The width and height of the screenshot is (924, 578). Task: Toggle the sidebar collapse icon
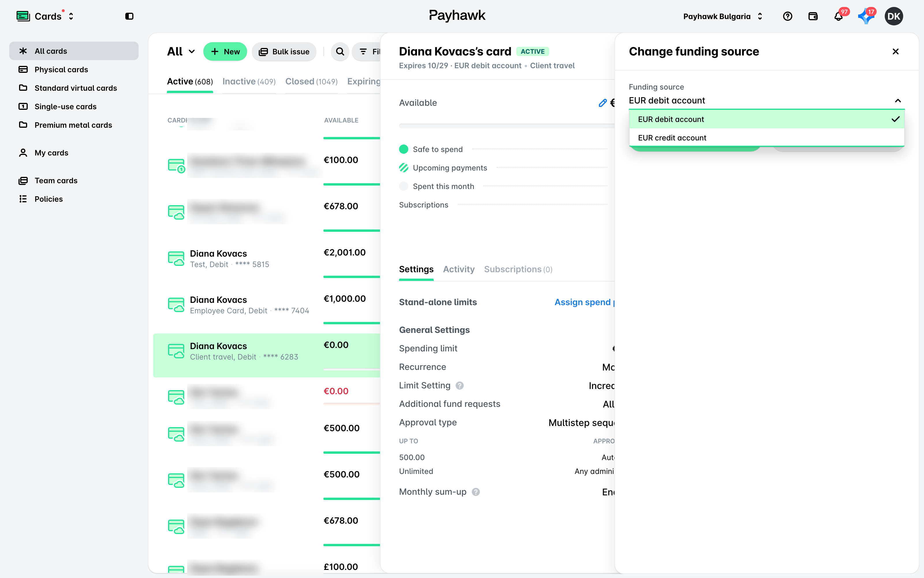click(129, 16)
